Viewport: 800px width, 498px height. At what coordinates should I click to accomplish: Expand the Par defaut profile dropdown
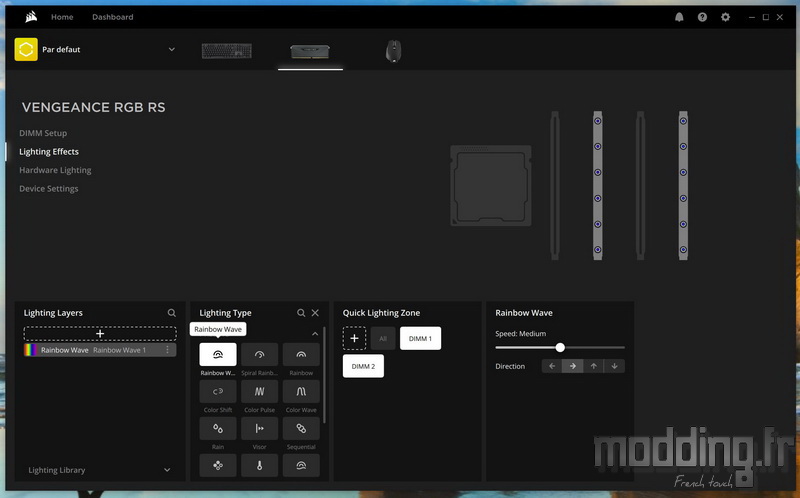pyautogui.click(x=171, y=49)
